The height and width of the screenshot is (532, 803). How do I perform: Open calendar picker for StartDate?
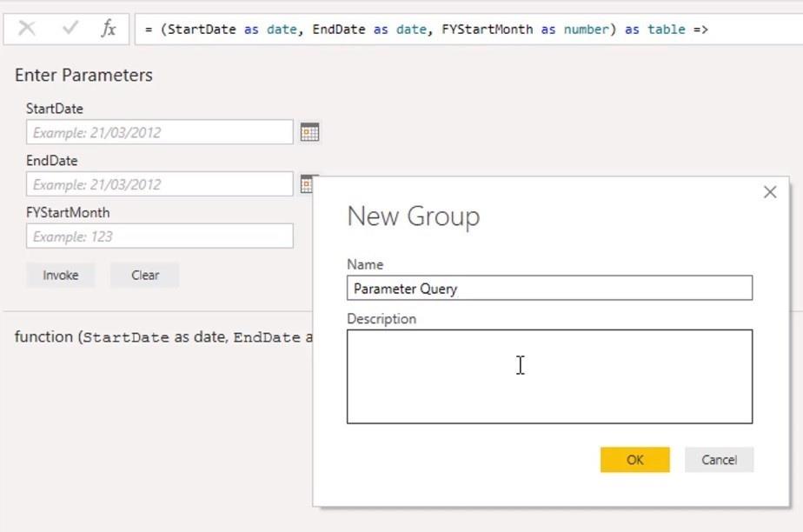point(309,132)
